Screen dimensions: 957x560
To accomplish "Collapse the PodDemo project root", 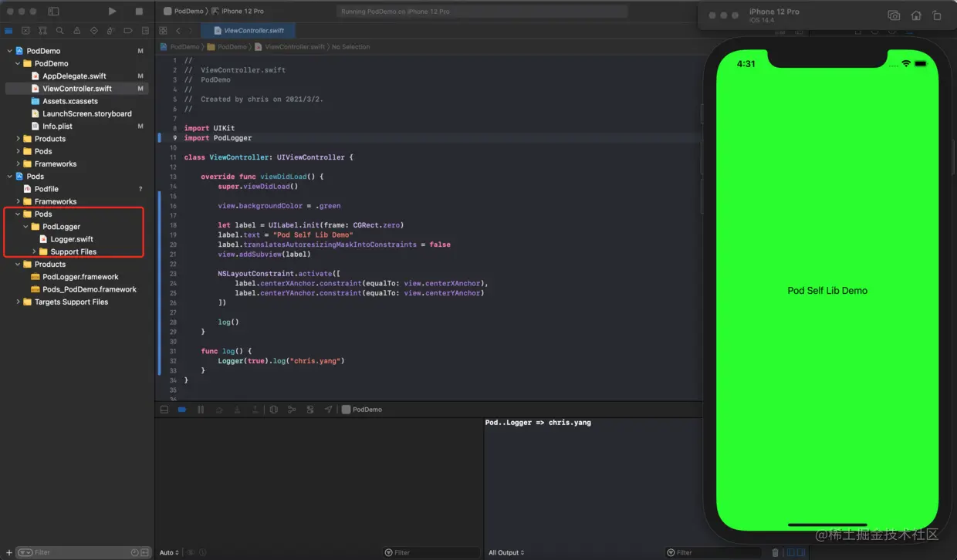I will coord(9,51).
